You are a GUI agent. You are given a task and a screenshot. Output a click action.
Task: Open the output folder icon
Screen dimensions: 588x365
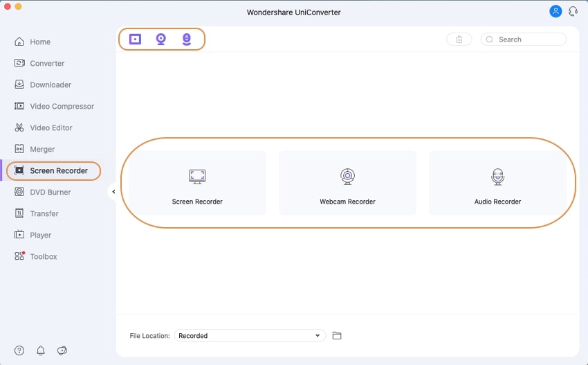(337, 335)
